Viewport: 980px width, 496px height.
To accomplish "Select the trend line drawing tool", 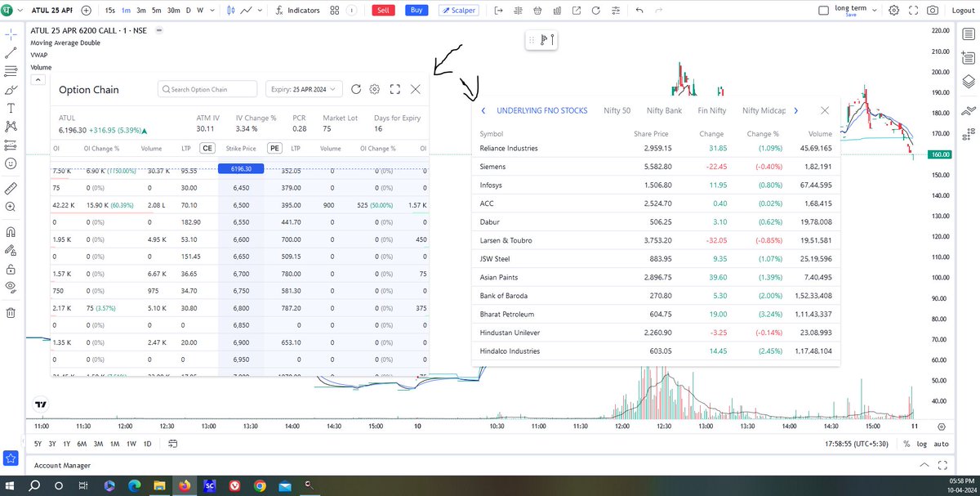I will [11, 53].
